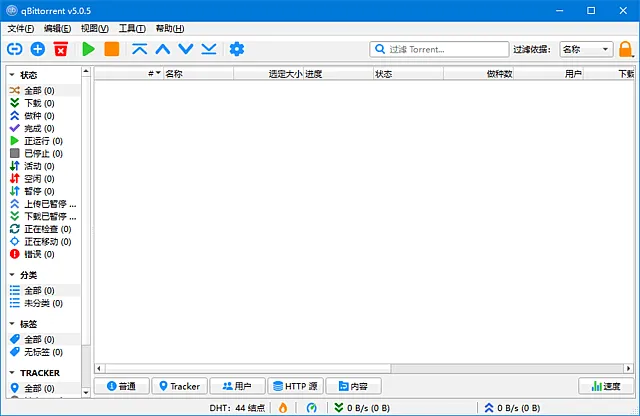640x416 pixels.
Task: Collapse the 状态 section in the sidebar
Action: tap(11, 75)
